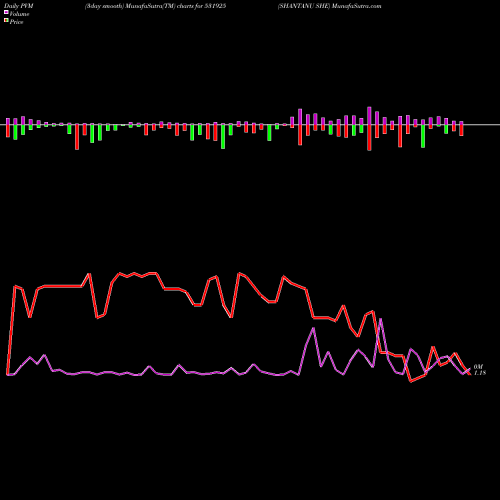Click the '(3day smooth) MunafaSutra(TM) charts for 531925' text
The height and width of the screenshot is (500, 500).
155,6
